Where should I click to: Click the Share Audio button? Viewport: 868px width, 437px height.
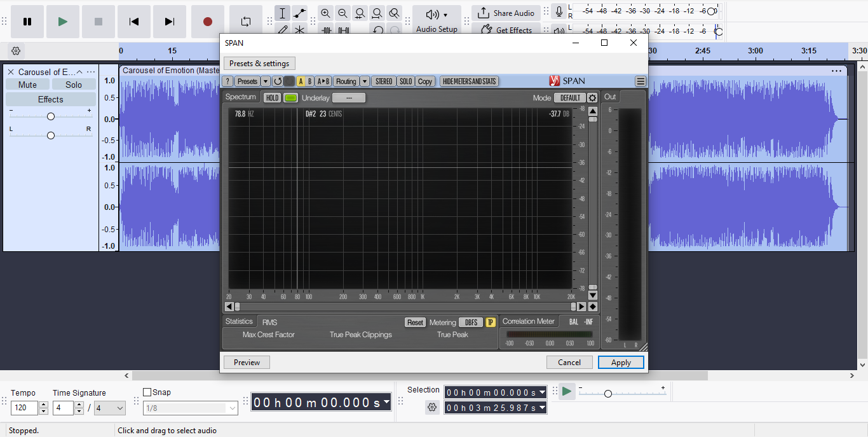coord(506,13)
